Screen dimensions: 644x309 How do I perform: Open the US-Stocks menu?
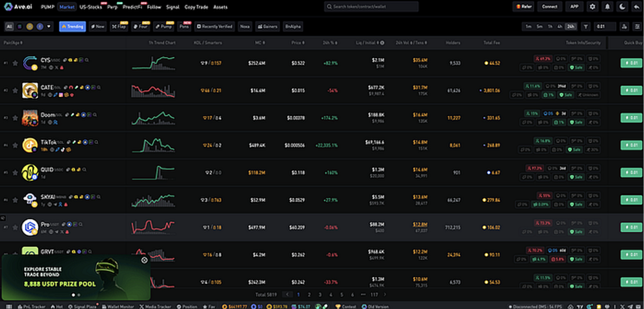(x=91, y=7)
